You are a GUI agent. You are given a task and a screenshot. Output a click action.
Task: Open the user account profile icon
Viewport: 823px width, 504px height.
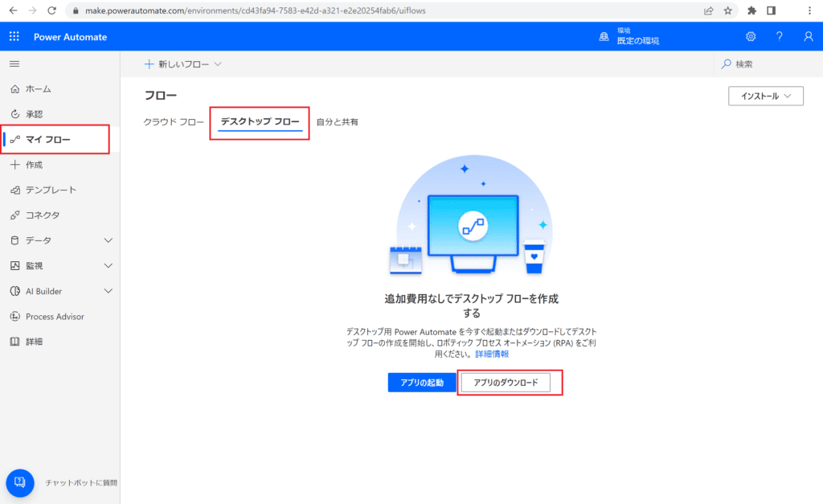click(x=809, y=37)
